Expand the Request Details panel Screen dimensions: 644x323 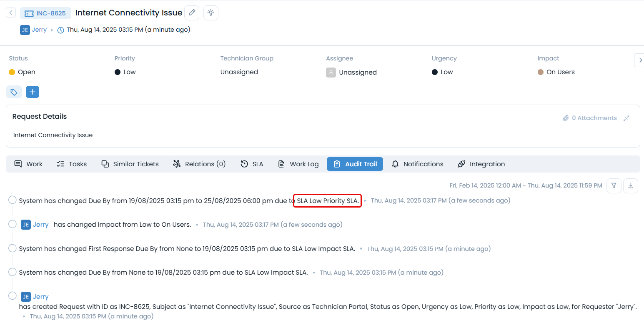coord(626,118)
